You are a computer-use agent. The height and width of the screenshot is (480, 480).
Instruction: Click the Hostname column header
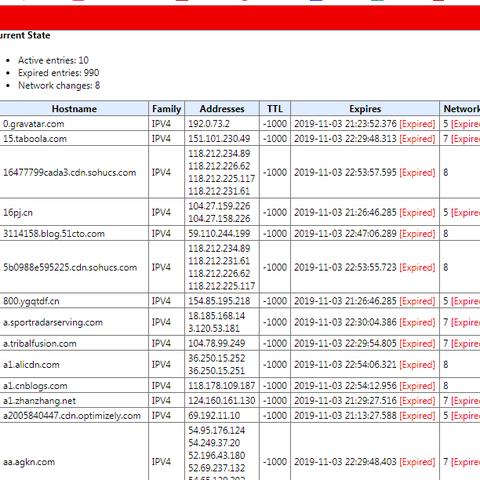[74, 109]
